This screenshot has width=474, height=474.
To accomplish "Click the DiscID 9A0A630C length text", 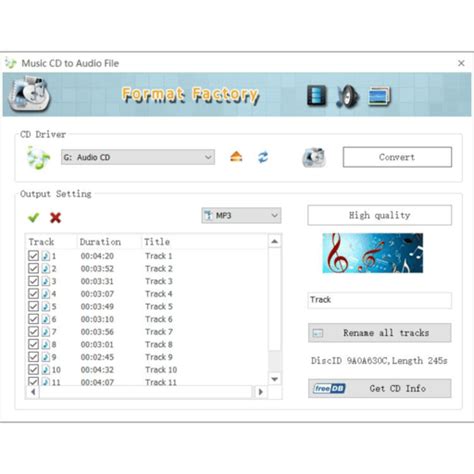I will [x=379, y=361].
